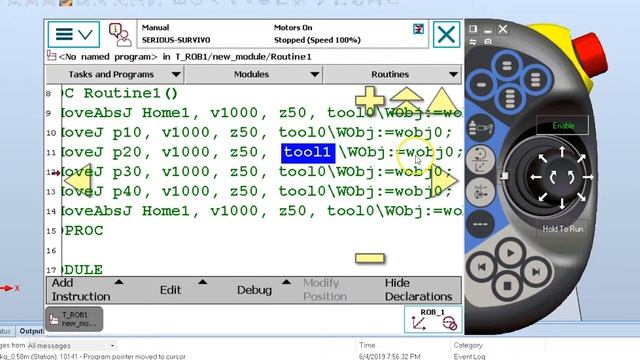Zoom in with the yellow plus icon

(x=369, y=99)
